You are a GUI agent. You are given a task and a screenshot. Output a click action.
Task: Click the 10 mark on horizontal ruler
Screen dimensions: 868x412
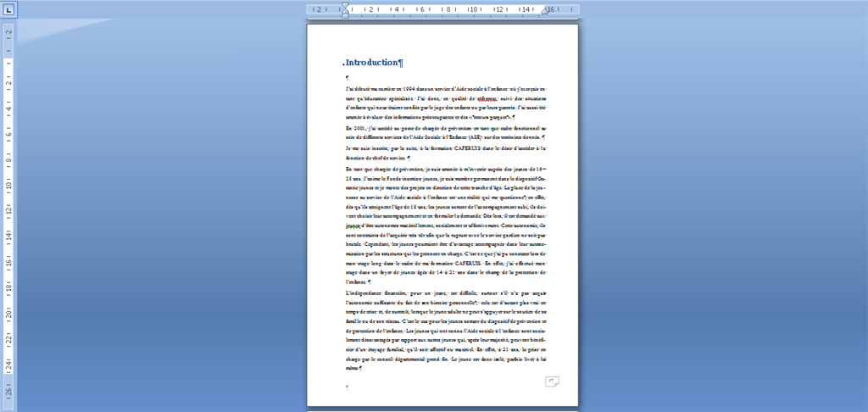[473, 9]
